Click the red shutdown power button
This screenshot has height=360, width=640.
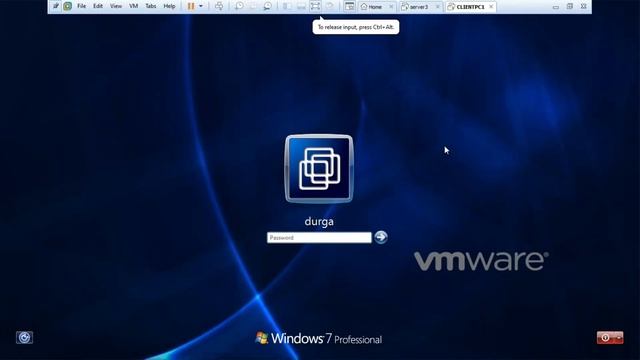[x=605, y=338]
